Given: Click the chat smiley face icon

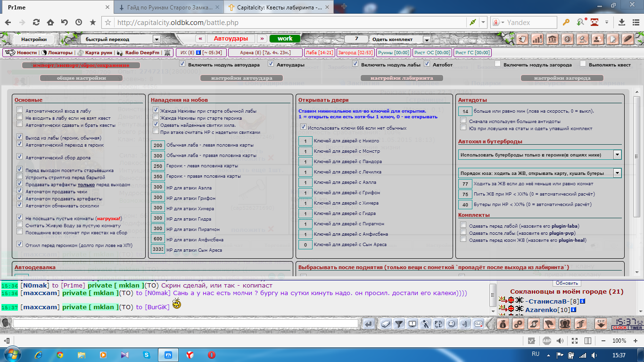Looking at the screenshot, I should coord(452,324).
